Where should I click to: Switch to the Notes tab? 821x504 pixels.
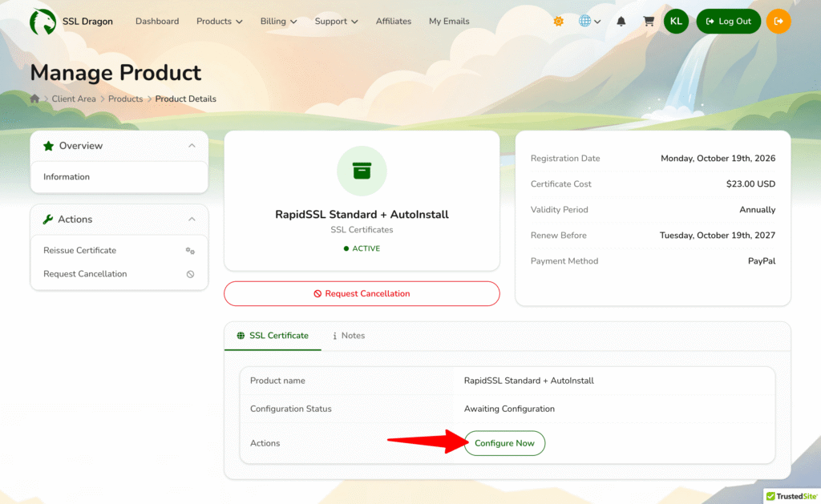click(x=349, y=336)
